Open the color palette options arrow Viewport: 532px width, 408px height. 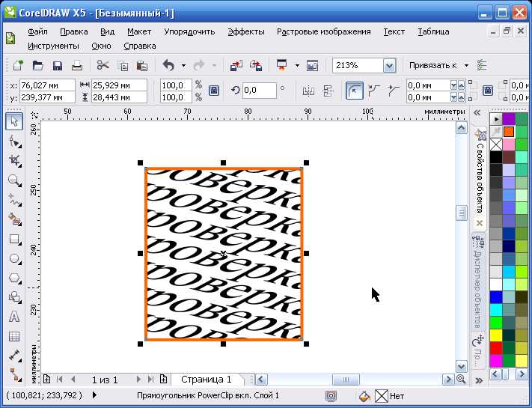(496, 119)
